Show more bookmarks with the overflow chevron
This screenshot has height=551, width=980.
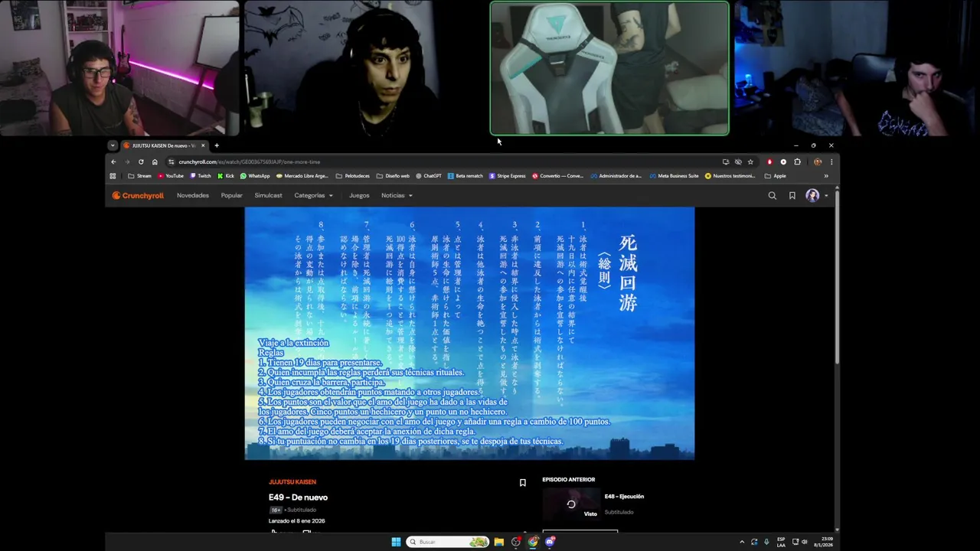point(826,176)
